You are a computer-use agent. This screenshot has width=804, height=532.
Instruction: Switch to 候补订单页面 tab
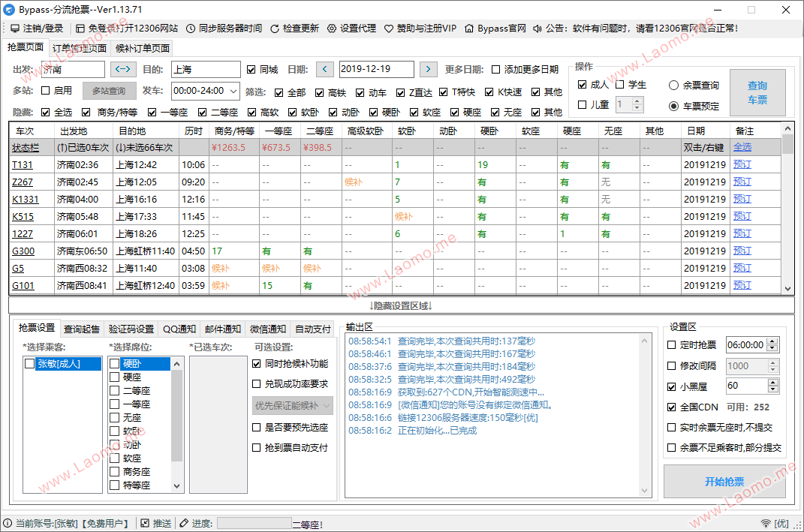143,48
